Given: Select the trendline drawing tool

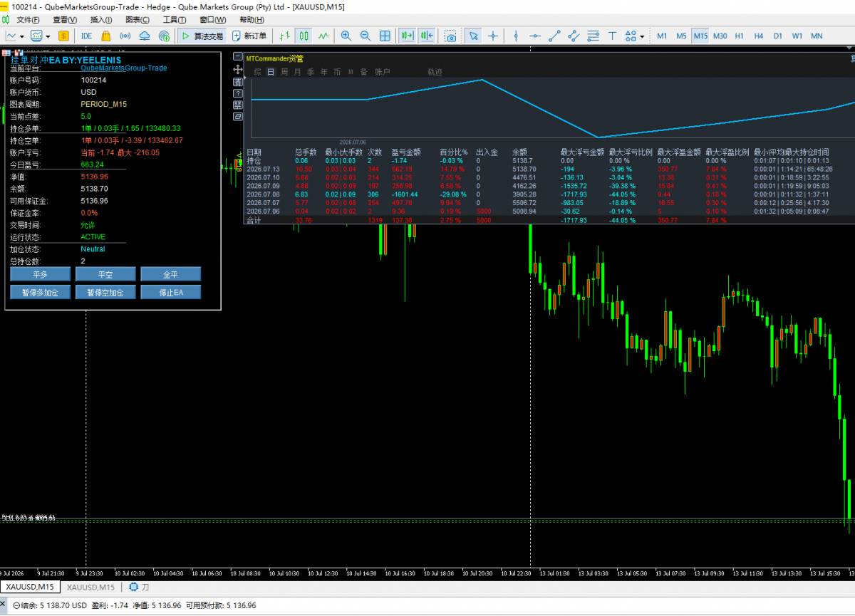Looking at the screenshot, I should pos(554,36).
